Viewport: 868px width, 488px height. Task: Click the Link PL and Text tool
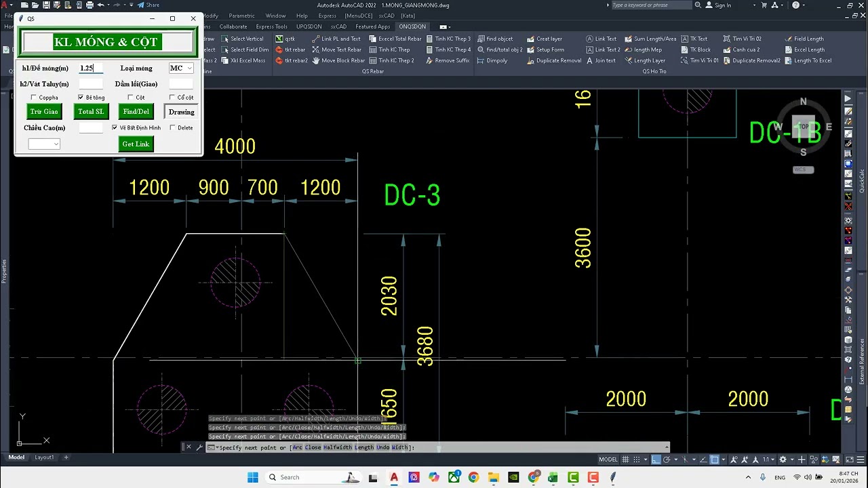point(336,39)
